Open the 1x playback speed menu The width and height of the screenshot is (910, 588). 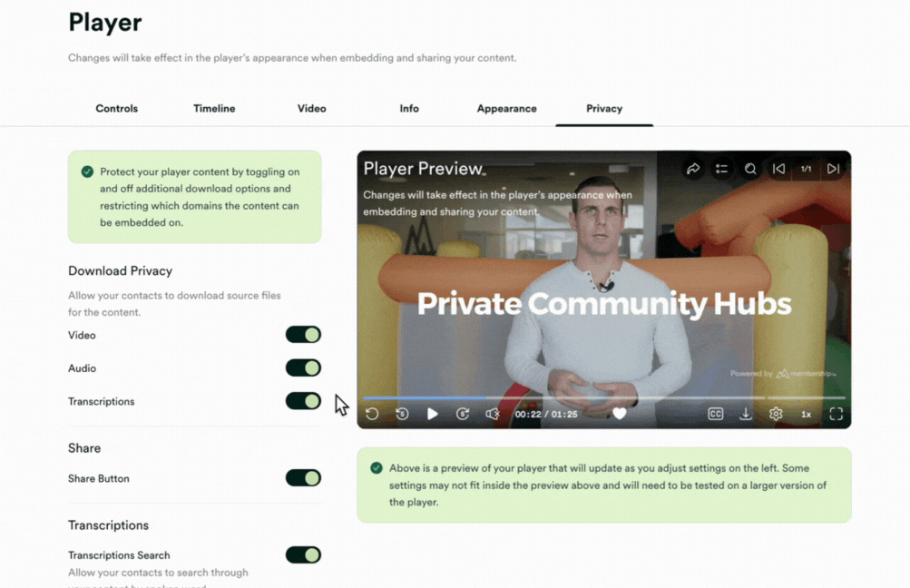[806, 414]
